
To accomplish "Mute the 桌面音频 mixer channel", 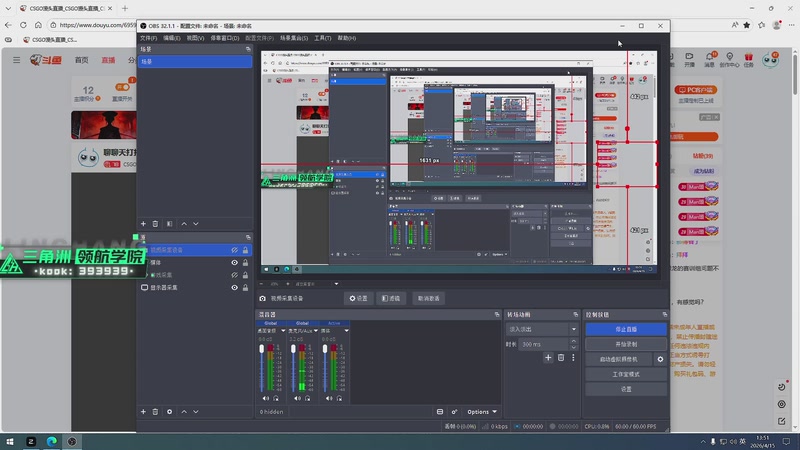I will [265, 398].
